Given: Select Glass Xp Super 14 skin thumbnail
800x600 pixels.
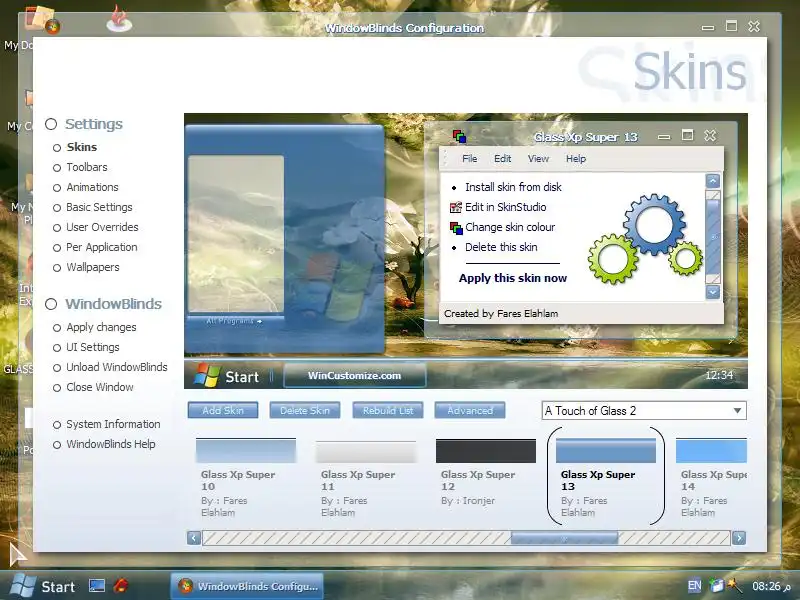Looking at the screenshot, I should [x=711, y=451].
